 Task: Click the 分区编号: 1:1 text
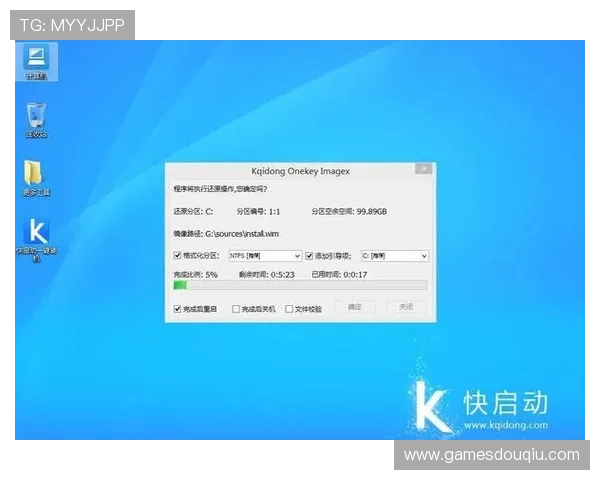[258, 211]
